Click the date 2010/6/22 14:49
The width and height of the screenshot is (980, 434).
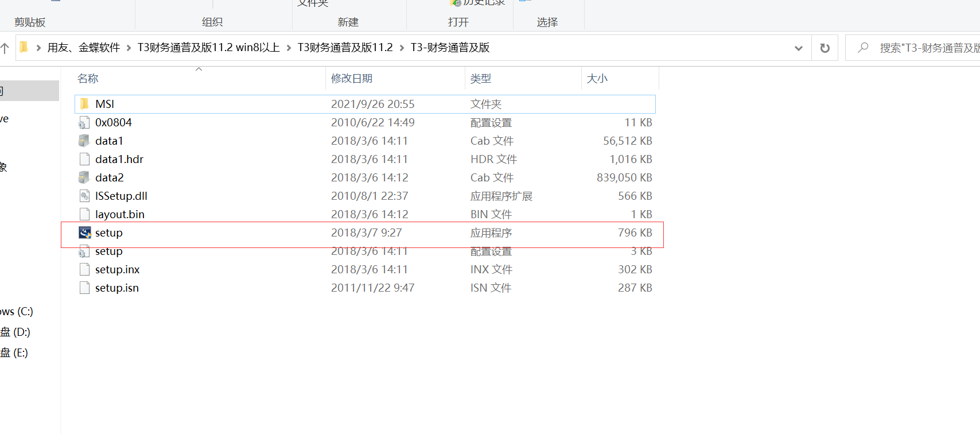coord(373,122)
